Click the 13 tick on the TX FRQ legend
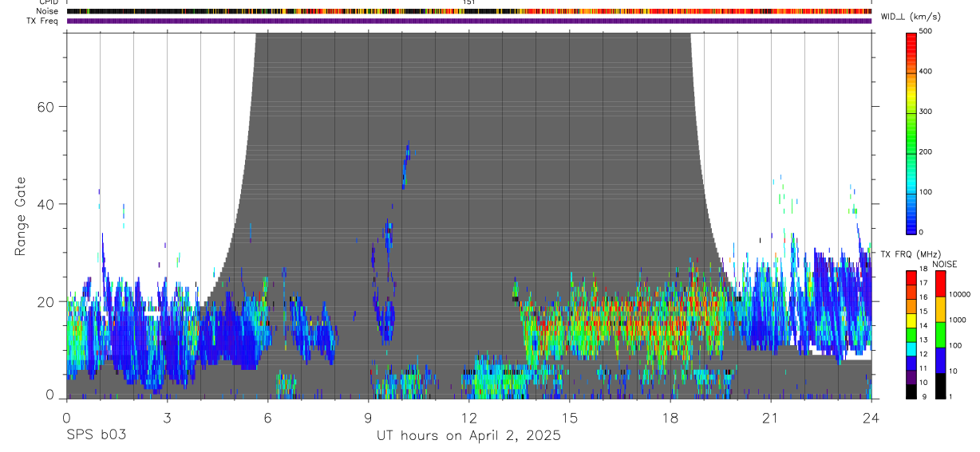980x452 pixels. tap(923, 340)
